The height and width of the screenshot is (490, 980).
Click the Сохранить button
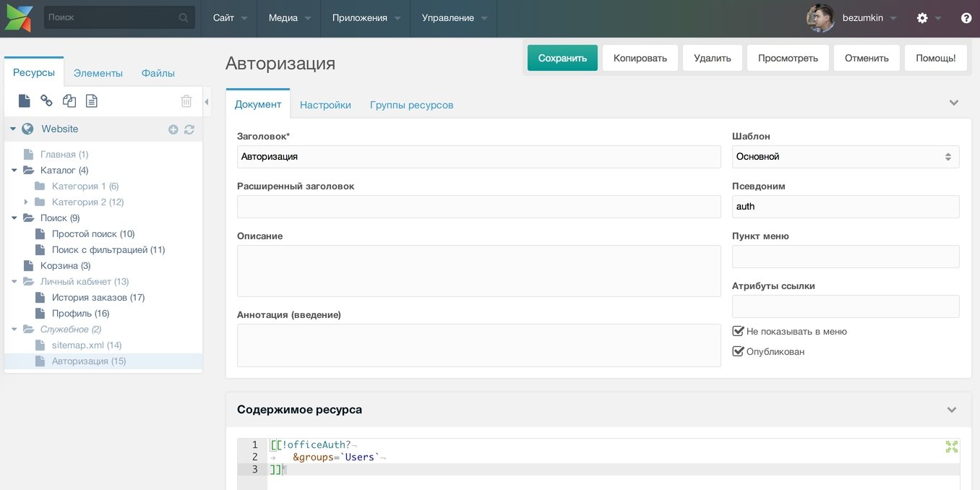tap(562, 58)
